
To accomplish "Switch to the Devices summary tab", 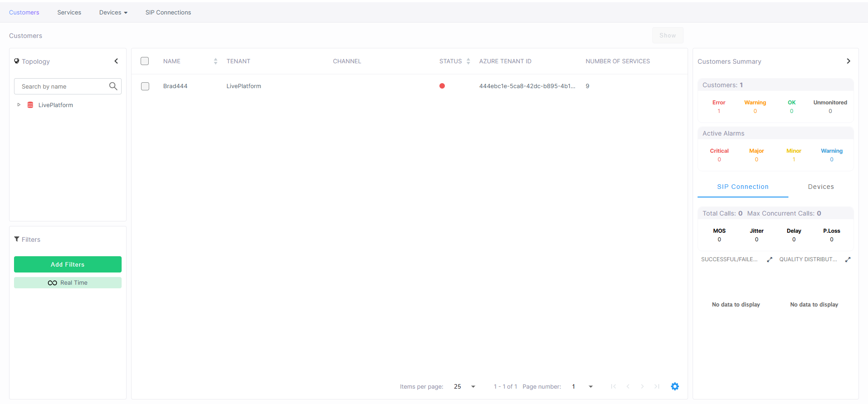I will 821,187.
